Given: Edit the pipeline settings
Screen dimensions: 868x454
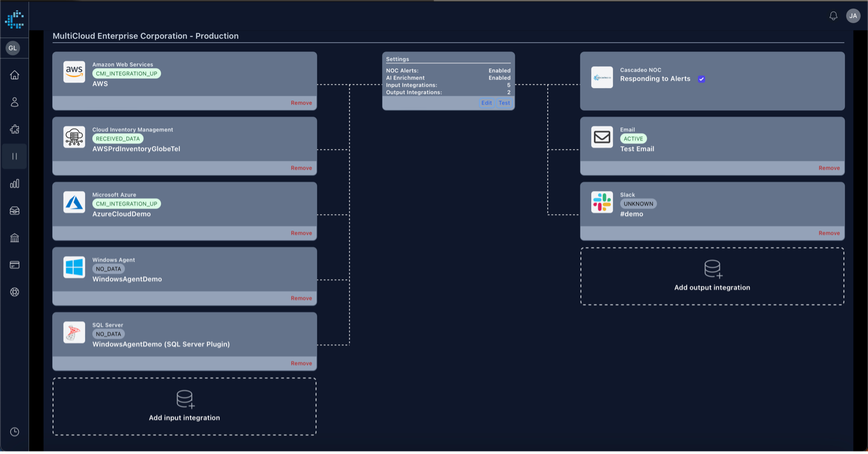Looking at the screenshot, I should click(x=487, y=103).
